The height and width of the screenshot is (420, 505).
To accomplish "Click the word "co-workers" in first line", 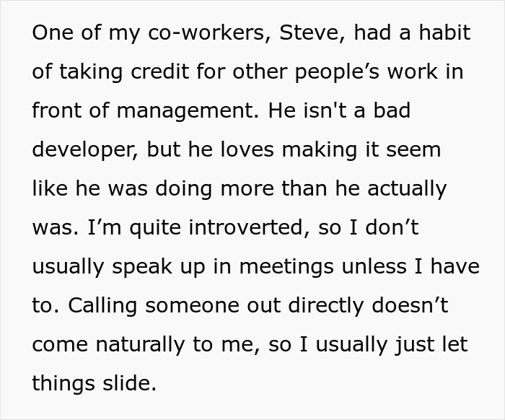I will [x=208, y=33].
